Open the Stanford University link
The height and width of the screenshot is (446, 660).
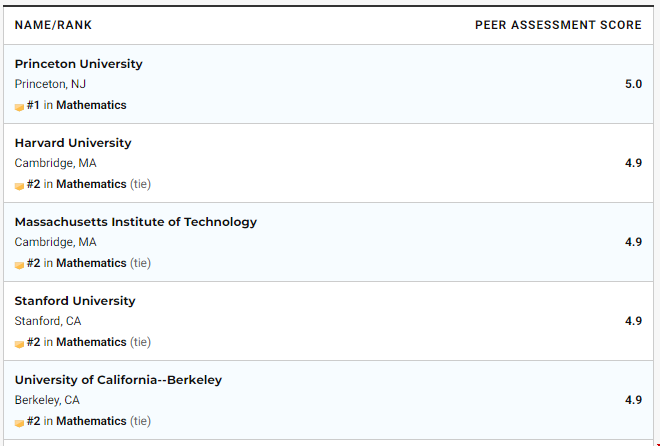[75, 301]
